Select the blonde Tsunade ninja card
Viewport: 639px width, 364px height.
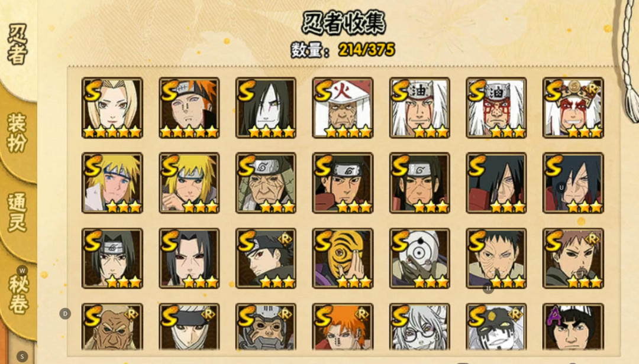112,108
